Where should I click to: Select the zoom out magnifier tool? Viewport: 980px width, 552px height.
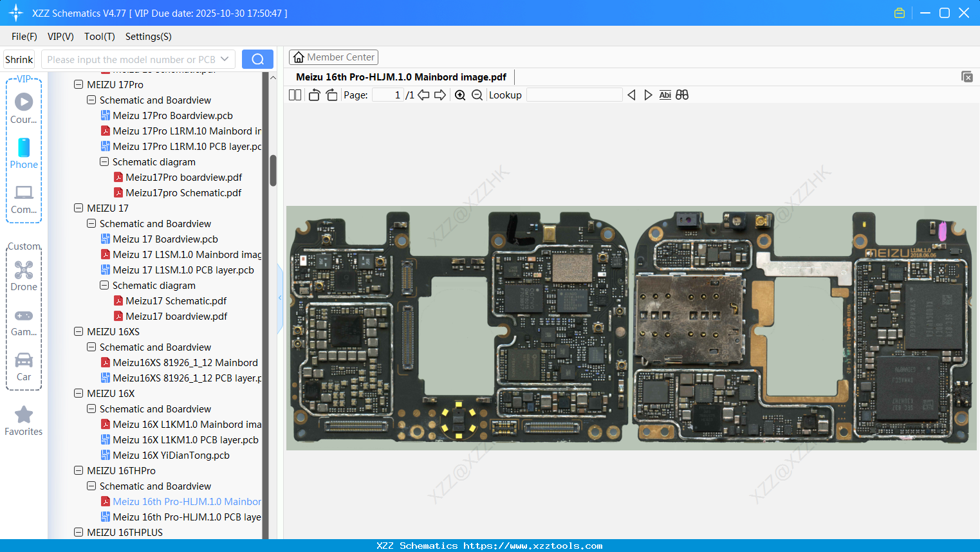click(477, 95)
